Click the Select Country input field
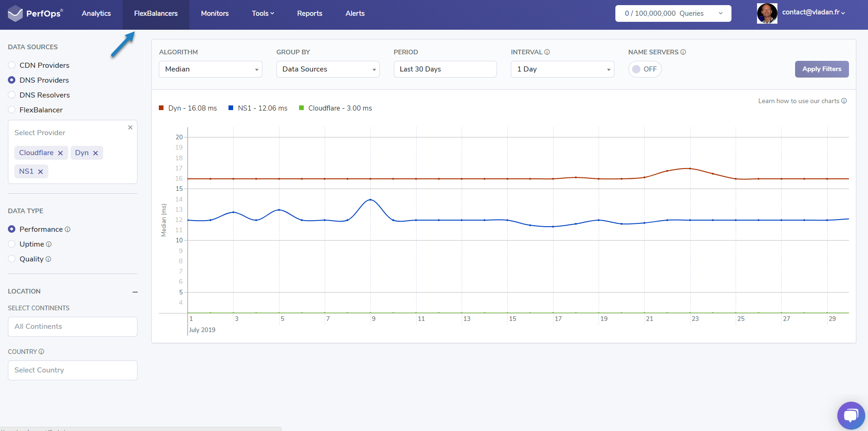Viewport: 868px width, 431px height. coord(72,370)
